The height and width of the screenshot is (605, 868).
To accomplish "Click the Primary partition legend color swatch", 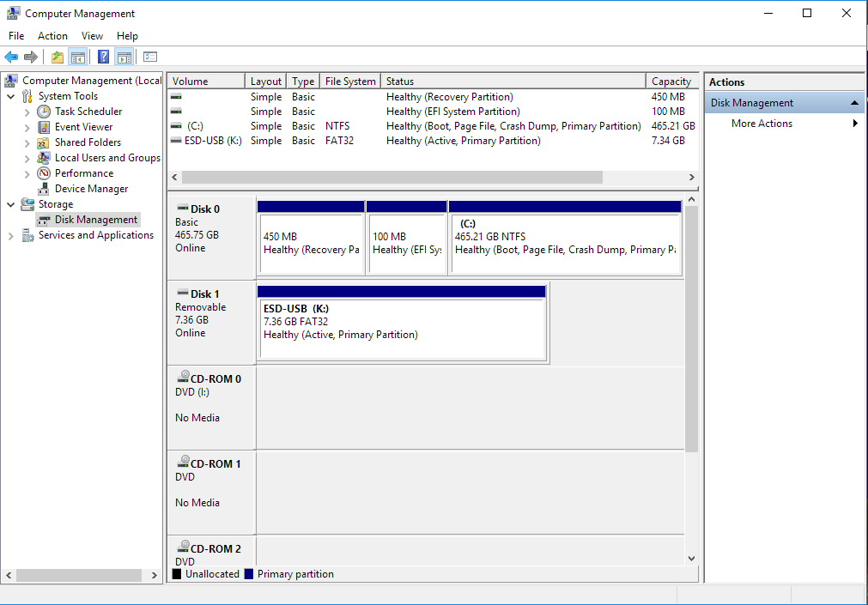I will tap(249, 574).
